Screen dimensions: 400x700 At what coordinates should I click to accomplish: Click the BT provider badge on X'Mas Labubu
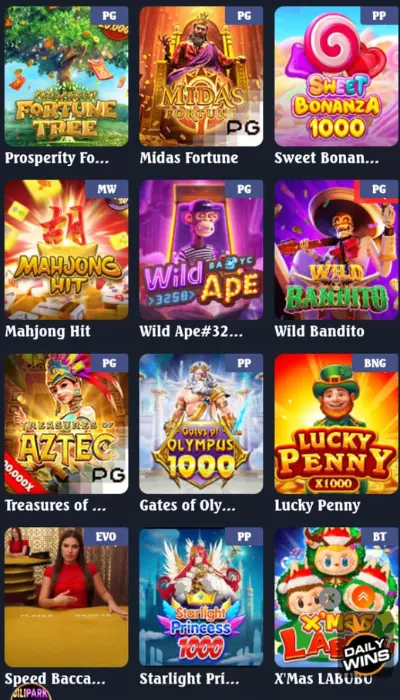379,537
